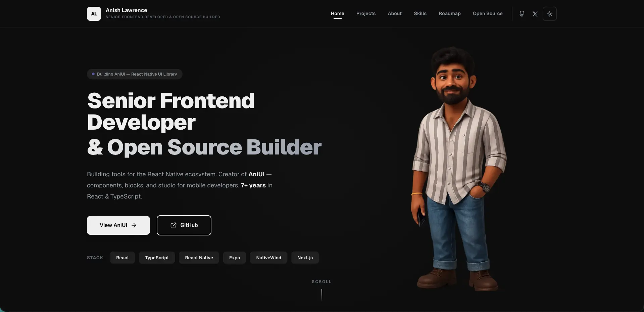644x312 pixels.
Task: Jump to the Skills section
Action: coord(420,13)
